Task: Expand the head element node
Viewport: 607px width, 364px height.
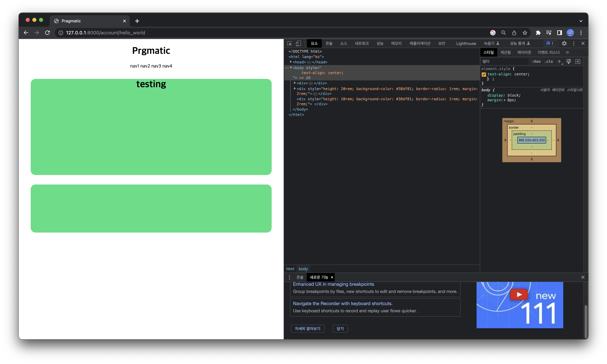Action: click(291, 62)
